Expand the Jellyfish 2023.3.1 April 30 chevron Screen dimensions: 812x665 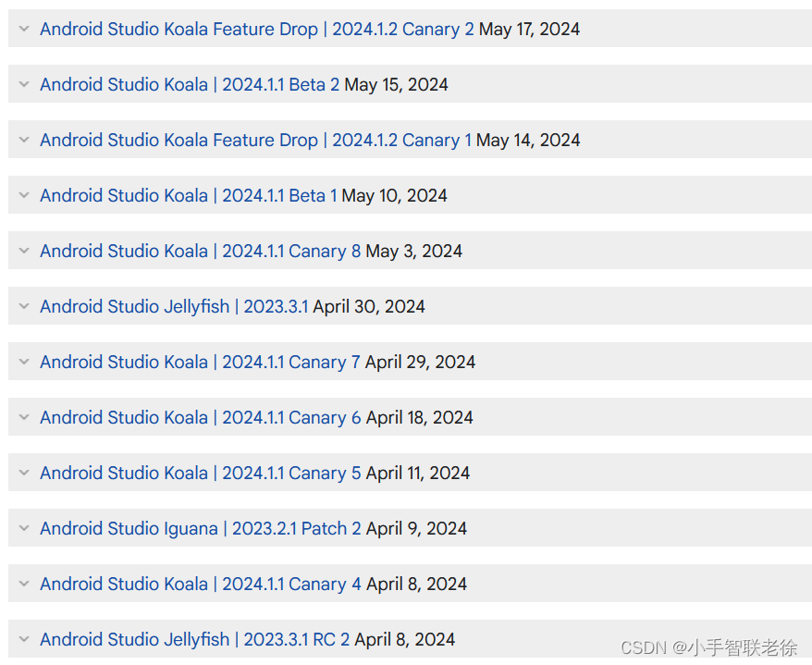click(x=24, y=305)
